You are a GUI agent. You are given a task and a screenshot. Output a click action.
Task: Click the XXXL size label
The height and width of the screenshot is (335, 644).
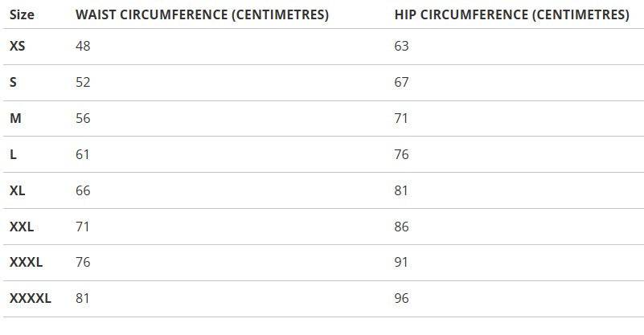[26, 262]
